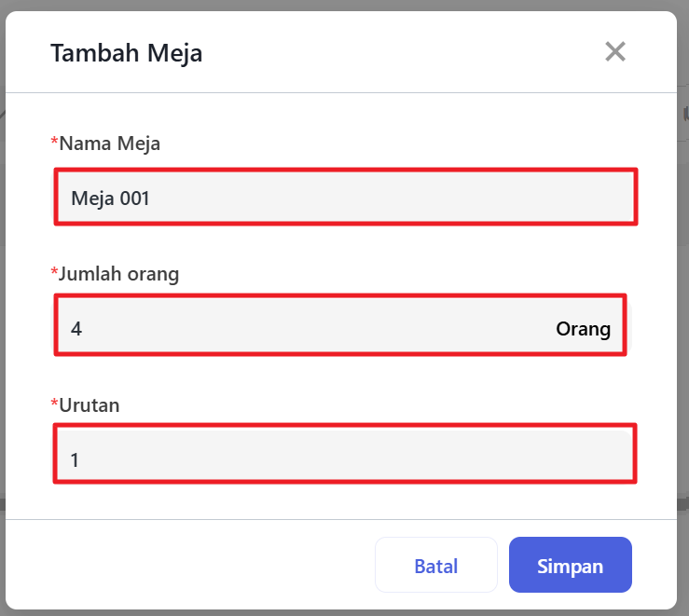Click the red asterisk beside Jumlah orang

(x=53, y=273)
